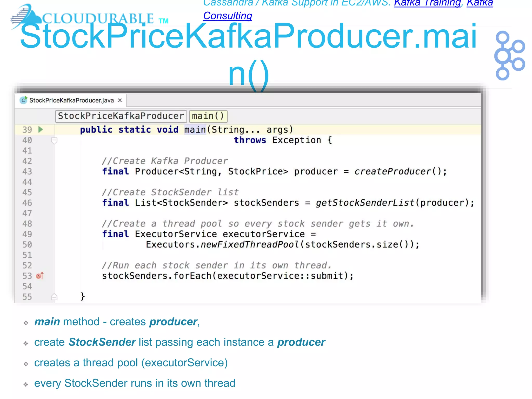Switch to StockPriceKafkaProducer.java file tab
Screen dimensions: 532x399
pos(71,100)
